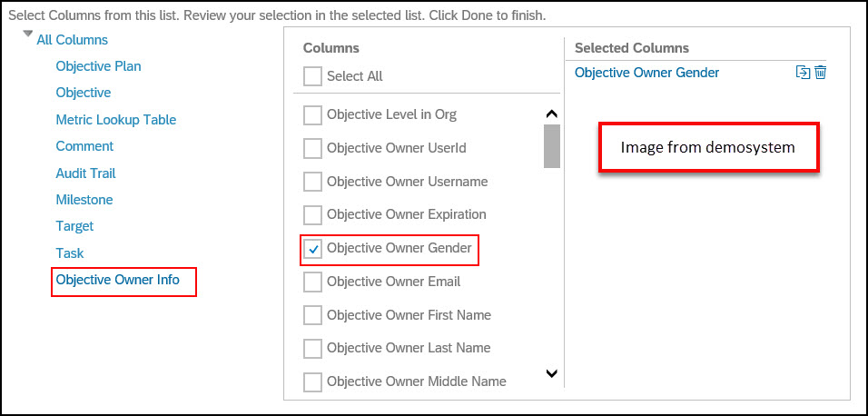This screenshot has height=416, width=868.
Task: Tick Objective Level in Org checkbox
Action: click(x=312, y=115)
